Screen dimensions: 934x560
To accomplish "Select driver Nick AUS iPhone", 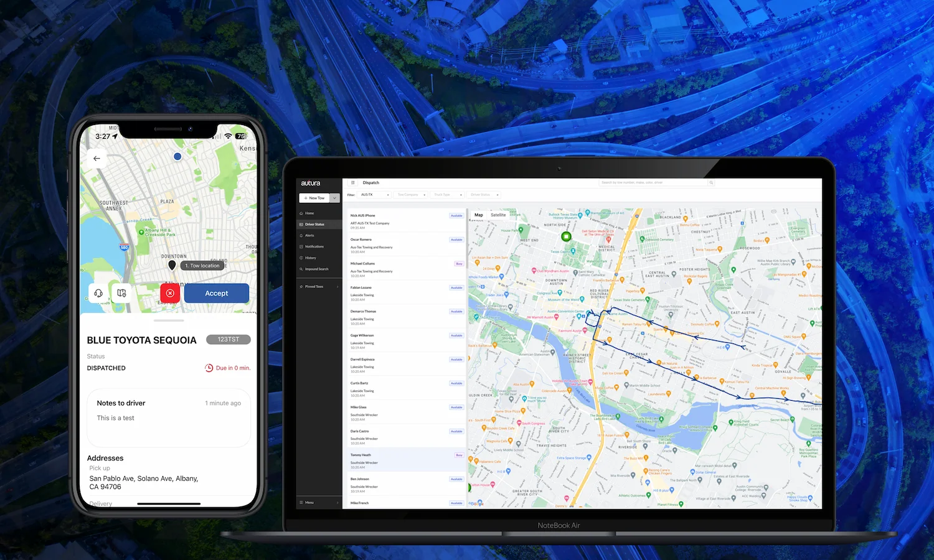I will pos(405,221).
